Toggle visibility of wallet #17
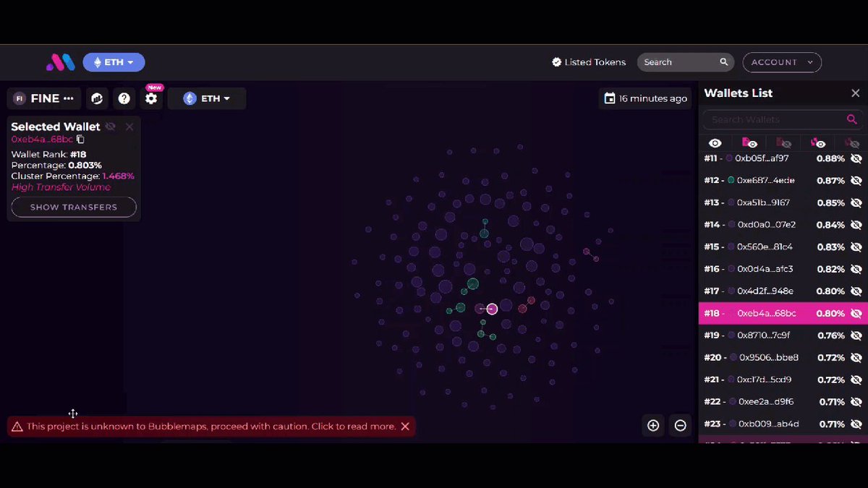Image resolution: width=868 pixels, height=488 pixels. coord(856,291)
